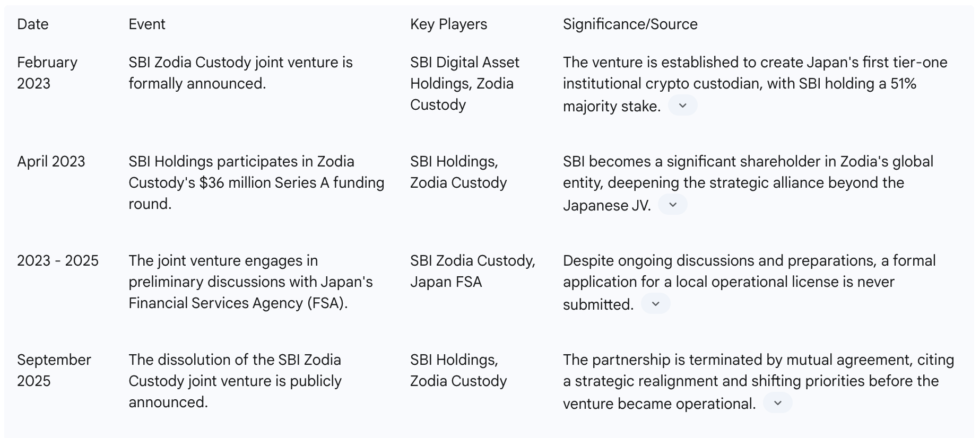Click the Key Players column header
The image size is (980, 438).
(448, 24)
